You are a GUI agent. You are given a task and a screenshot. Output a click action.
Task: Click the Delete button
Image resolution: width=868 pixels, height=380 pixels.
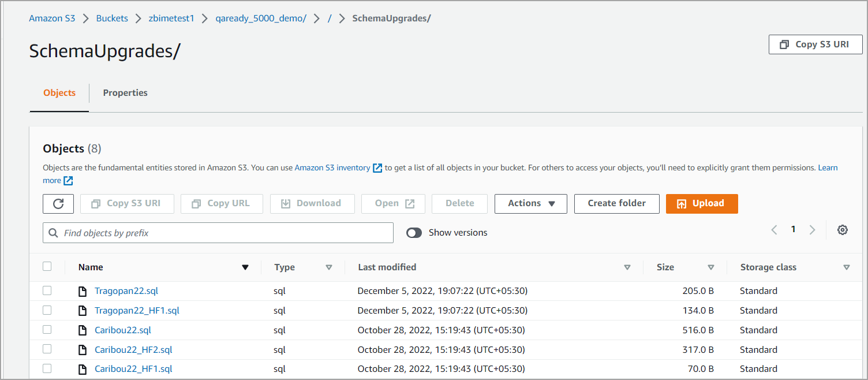(459, 203)
